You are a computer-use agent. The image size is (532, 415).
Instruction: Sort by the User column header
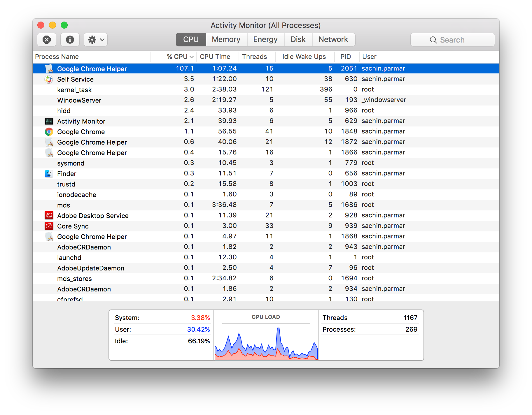point(384,57)
